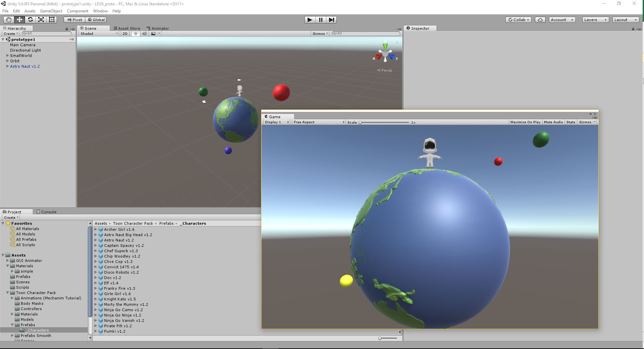Select the Rotate tool
644x349 pixels.
pyautogui.click(x=30, y=19)
